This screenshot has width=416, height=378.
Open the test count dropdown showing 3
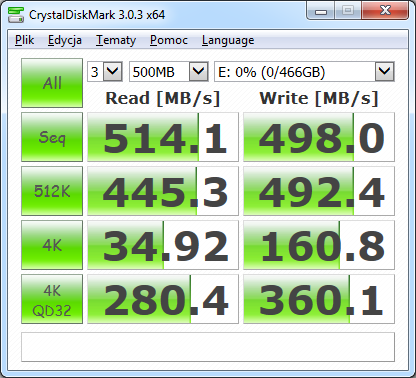tap(105, 71)
